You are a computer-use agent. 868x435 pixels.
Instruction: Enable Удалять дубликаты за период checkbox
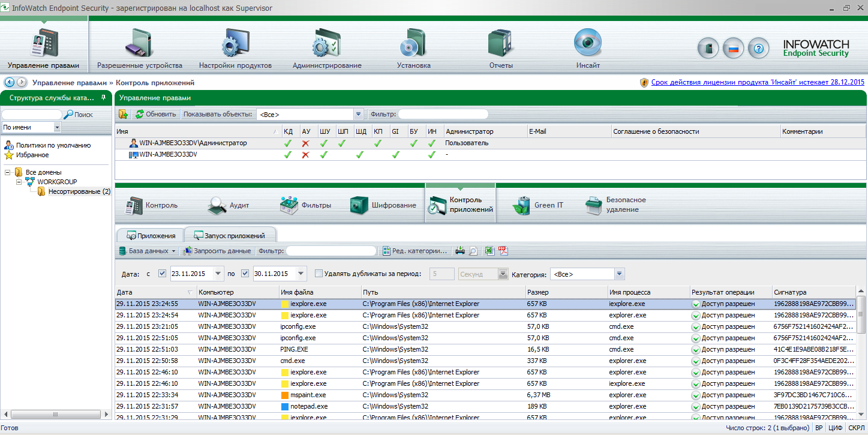[319, 274]
